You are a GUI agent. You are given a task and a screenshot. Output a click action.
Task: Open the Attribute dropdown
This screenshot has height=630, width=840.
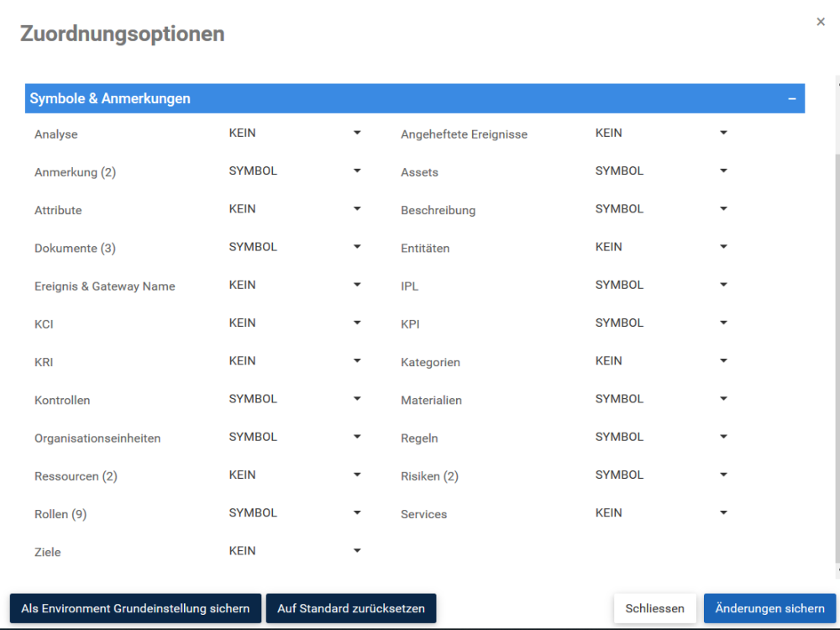[295, 209]
